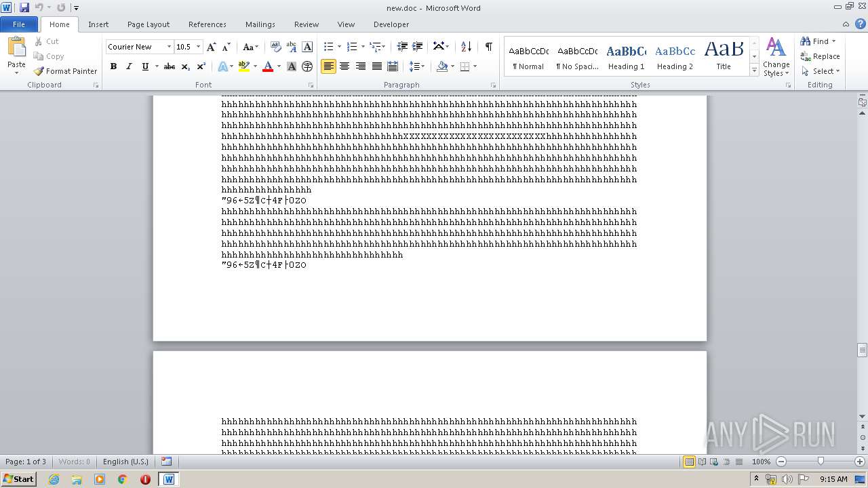Open Change Styles menu
This screenshot has height=488, width=868.
776,57
